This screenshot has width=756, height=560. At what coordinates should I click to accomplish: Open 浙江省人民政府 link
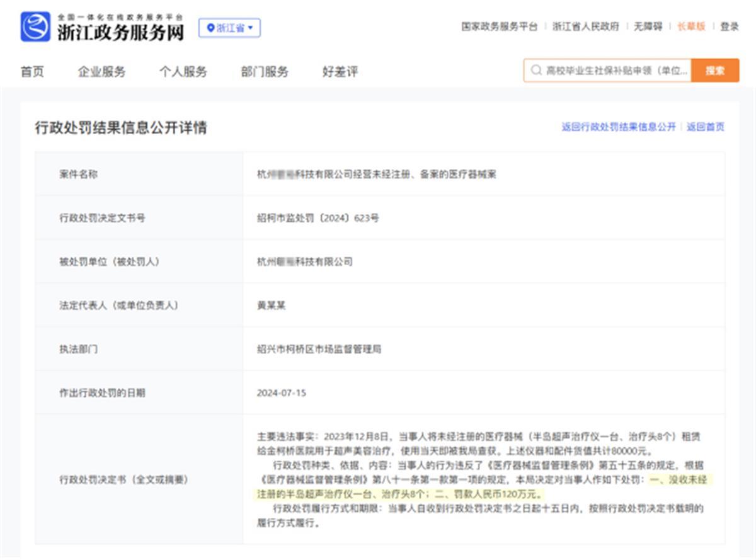(586, 26)
